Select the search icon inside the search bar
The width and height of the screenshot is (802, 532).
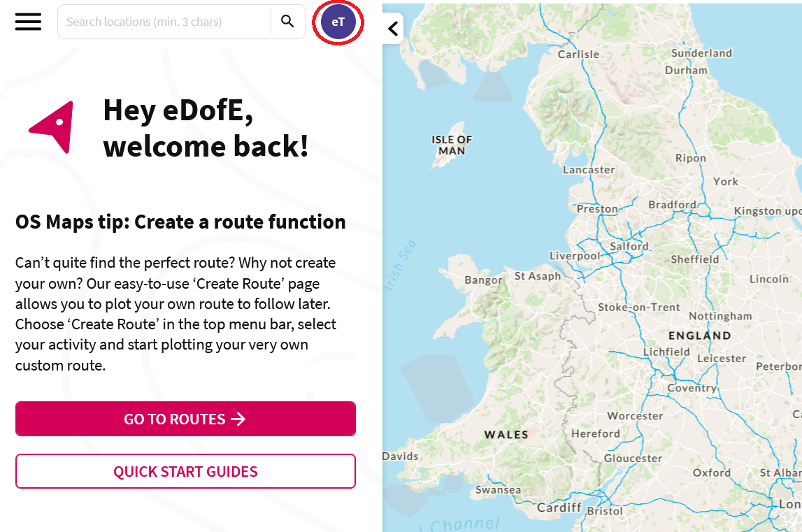287,21
